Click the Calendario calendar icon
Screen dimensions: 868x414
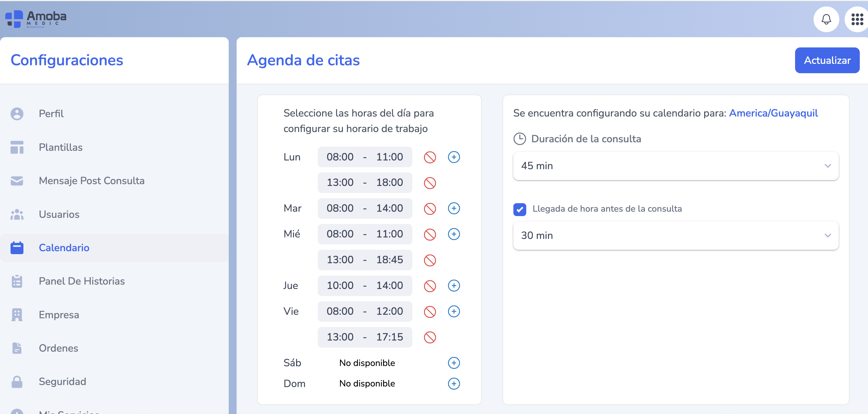coord(16,248)
